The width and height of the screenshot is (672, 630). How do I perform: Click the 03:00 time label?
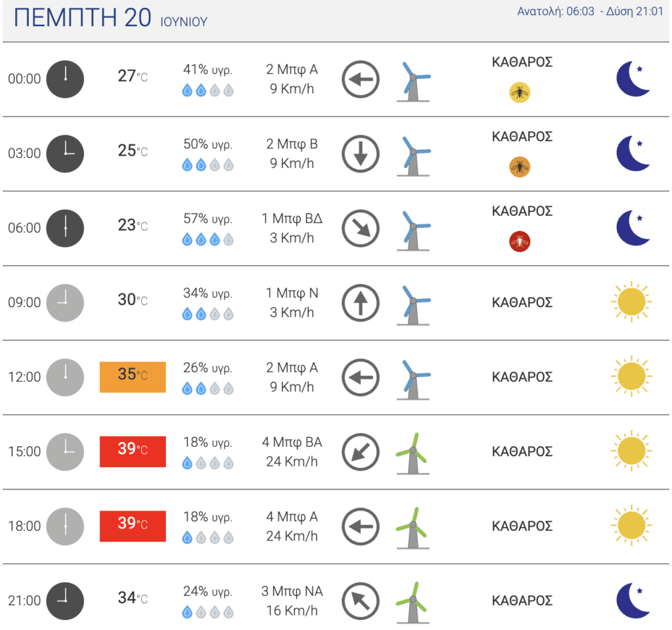click(x=24, y=153)
